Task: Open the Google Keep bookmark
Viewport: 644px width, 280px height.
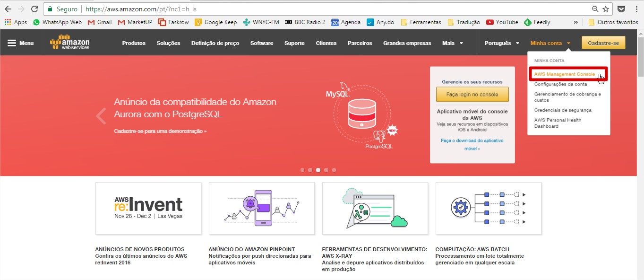Action: click(216, 22)
